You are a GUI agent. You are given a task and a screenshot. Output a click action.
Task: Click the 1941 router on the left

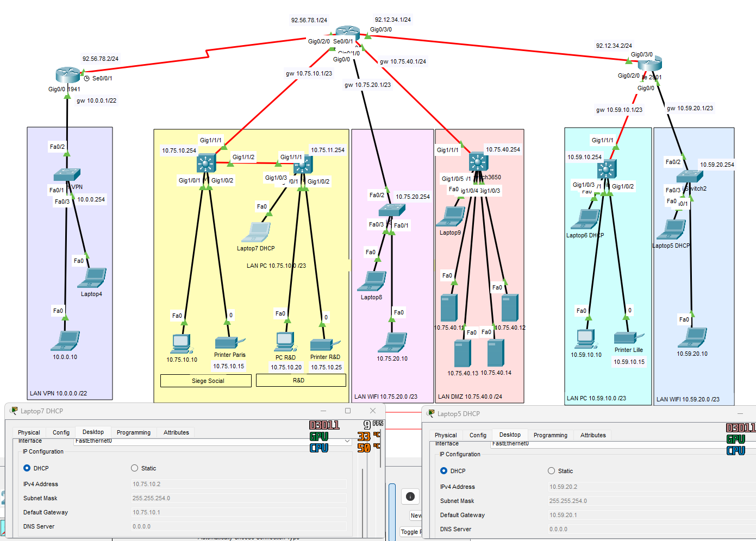(67, 75)
